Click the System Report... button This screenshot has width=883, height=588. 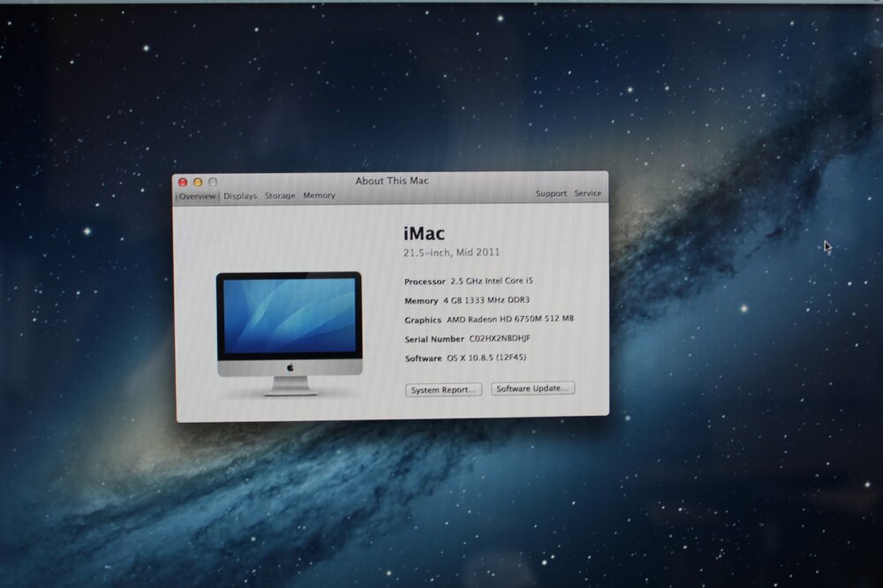(443, 389)
